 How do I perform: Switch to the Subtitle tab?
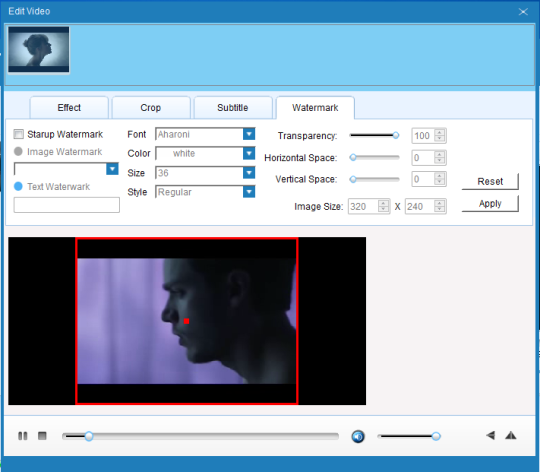(233, 108)
